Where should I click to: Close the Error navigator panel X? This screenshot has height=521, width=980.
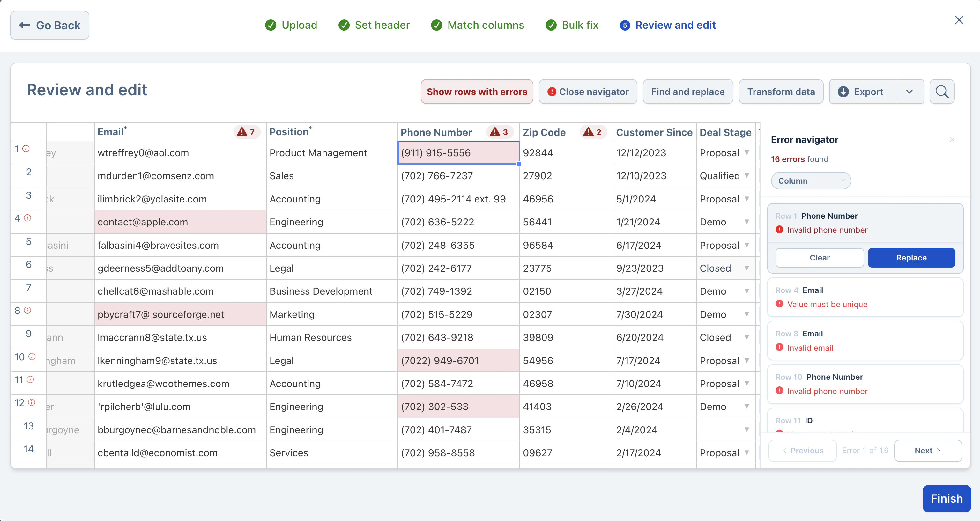pyautogui.click(x=952, y=140)
